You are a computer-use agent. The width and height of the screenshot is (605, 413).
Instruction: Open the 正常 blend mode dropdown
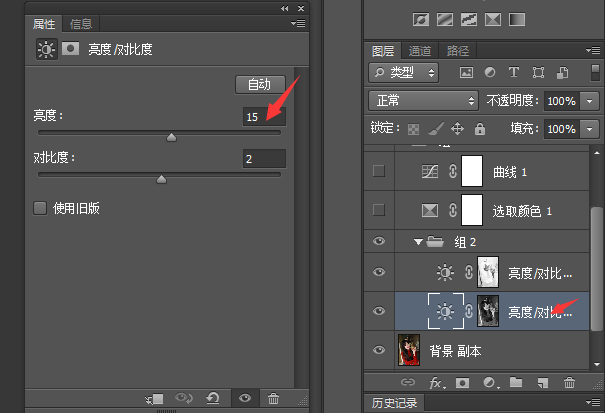pos(423,101)
